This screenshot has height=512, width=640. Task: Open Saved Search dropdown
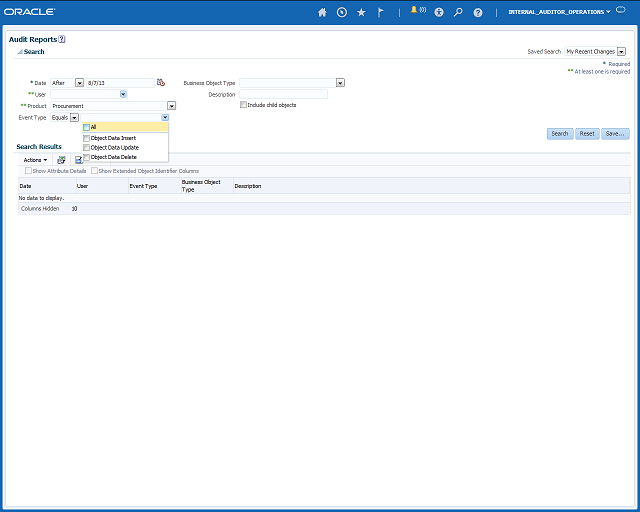pyautogui.click(x=621, y=51)
